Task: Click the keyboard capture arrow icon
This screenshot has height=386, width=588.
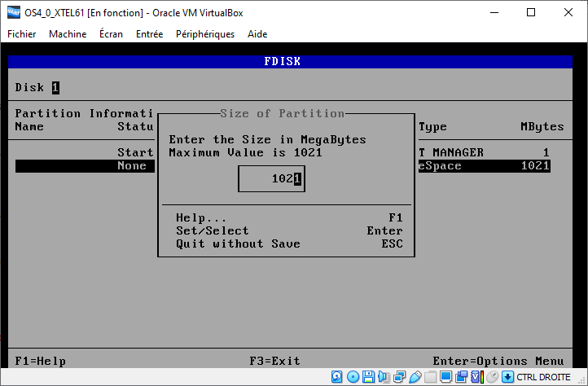Action: click(507, 377)
